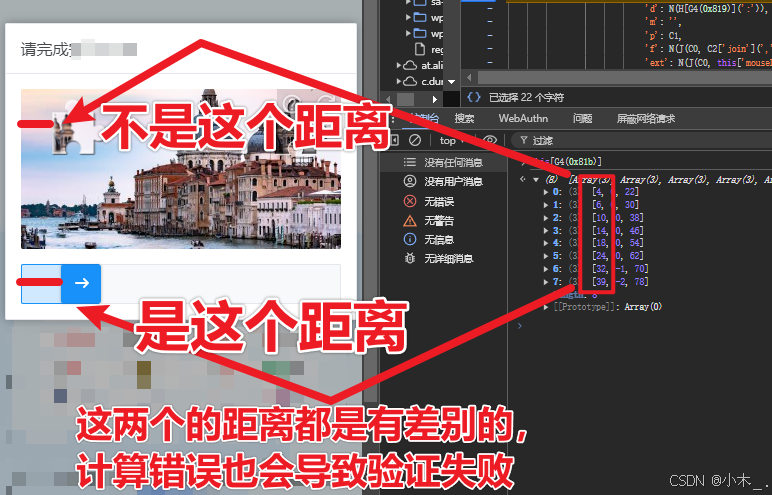Screen dimensions: 772x495
Task: Select the info filter circle icon
Action: pos(410,240)
